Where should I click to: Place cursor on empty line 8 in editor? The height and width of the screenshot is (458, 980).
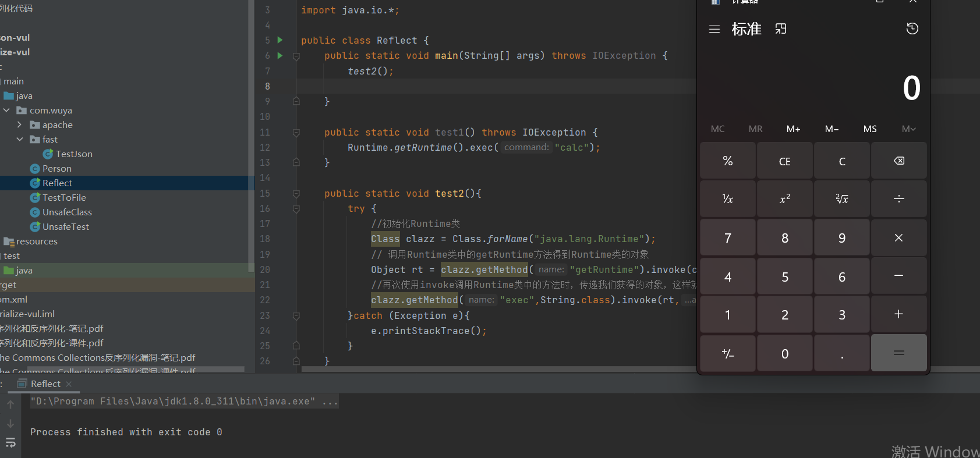(x=495, y=86)
